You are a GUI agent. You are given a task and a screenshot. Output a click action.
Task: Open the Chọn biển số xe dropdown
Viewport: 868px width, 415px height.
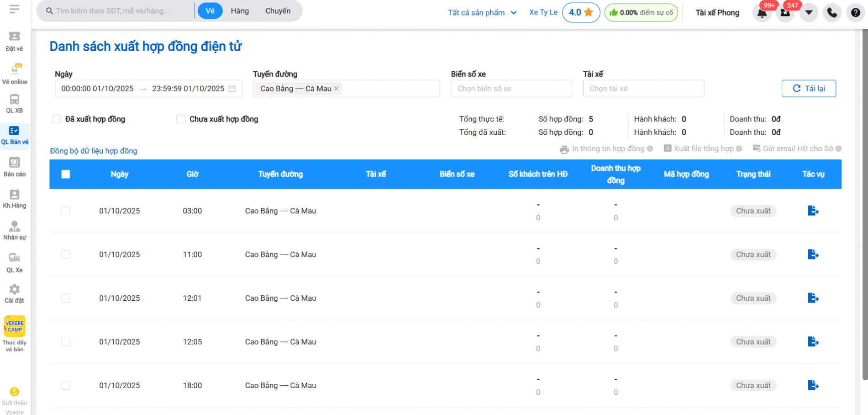(511, 89)
